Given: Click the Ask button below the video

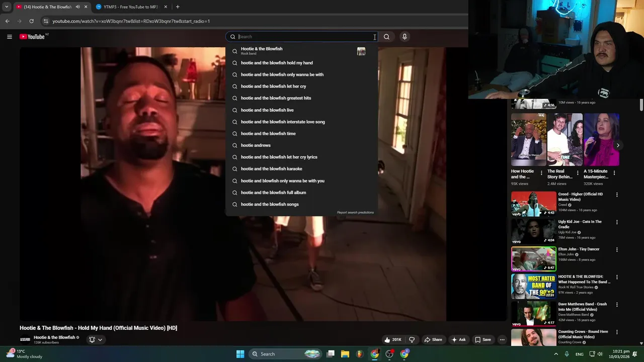Looking at the screenshot, I should (458, 339).
